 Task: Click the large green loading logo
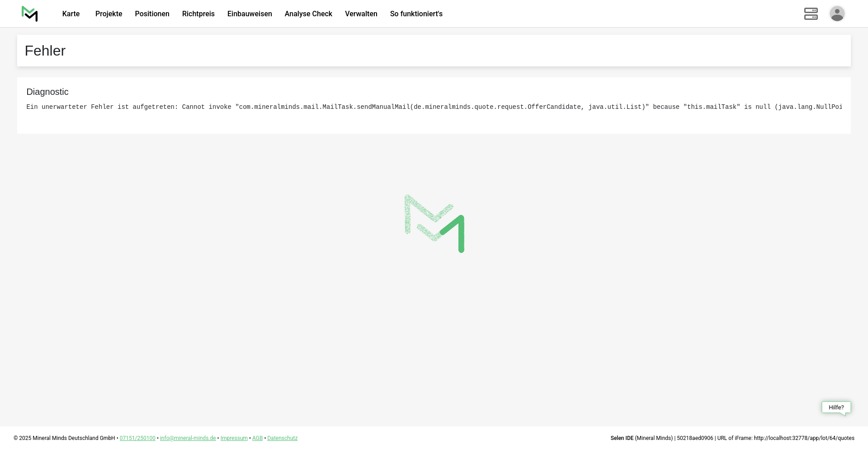434,224
